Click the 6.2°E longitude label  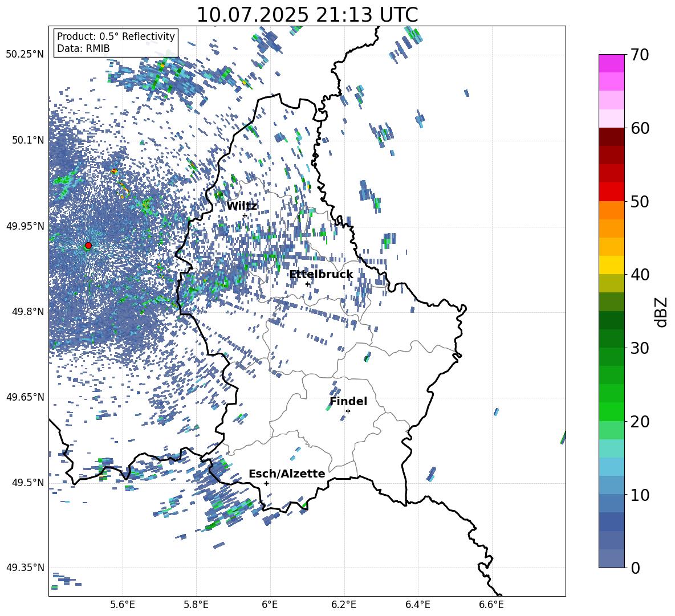pos(344,605)
